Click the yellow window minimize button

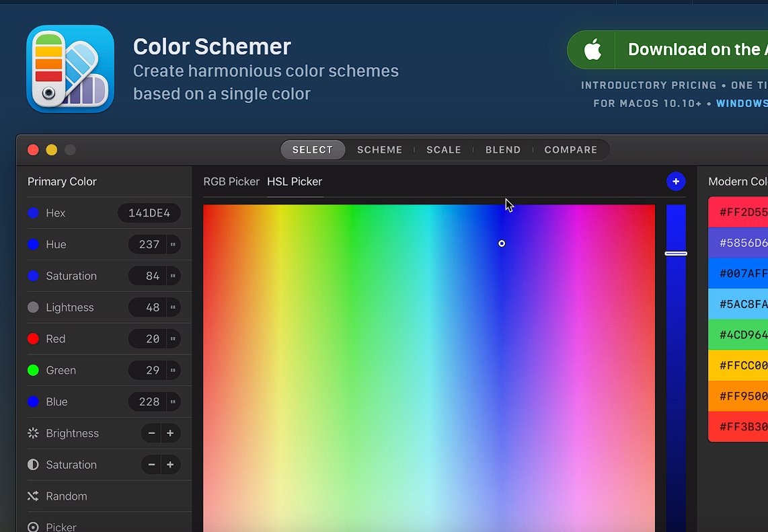pos(51,150)
